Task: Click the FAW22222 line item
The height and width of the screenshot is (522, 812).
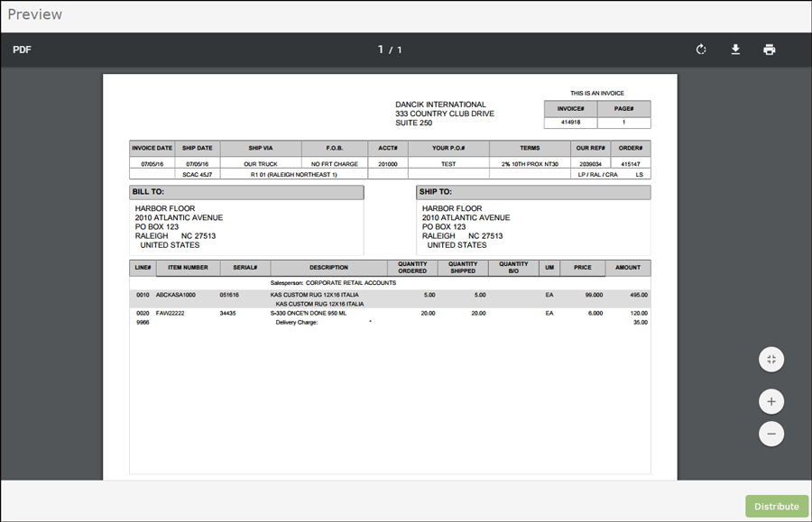Action: point(171,313)
